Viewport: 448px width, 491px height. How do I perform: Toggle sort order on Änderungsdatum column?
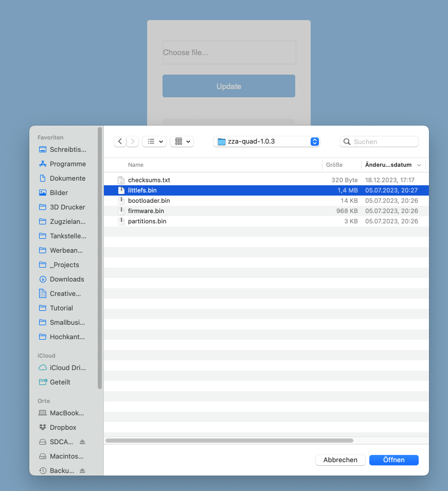click(392, 165)
